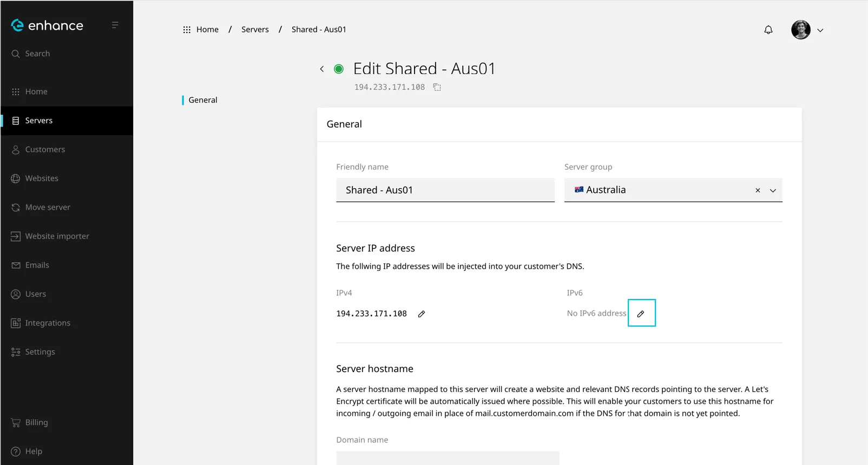
Task: Edit the IPv6 address with pencil icon
Action: tap(641, 314)
